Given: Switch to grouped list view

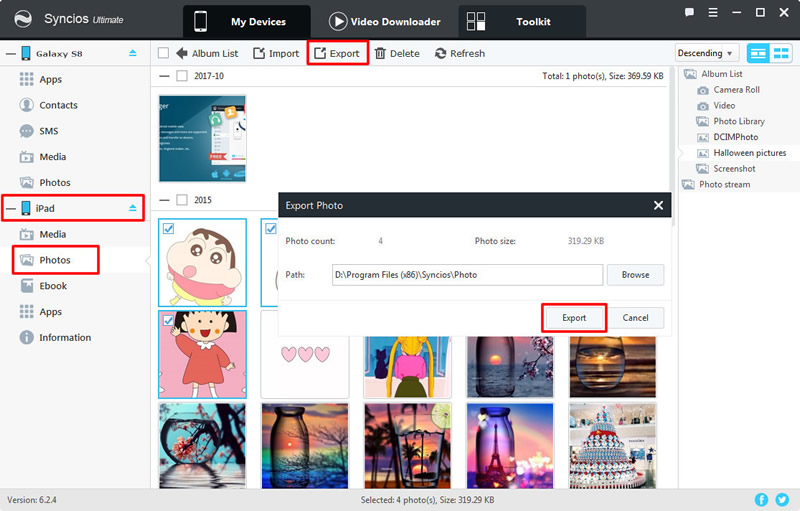Looking at the screenshot, I should point(758,53).
